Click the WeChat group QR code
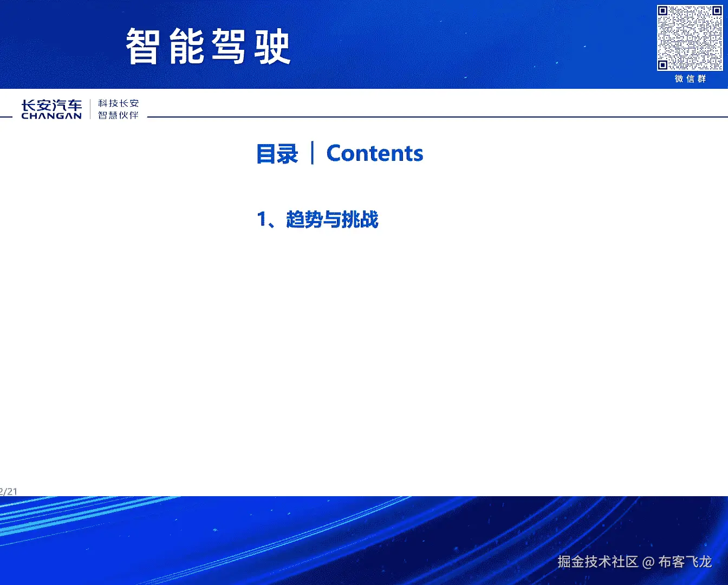Viewport: 728px width, 585px height. coord(690,38)
